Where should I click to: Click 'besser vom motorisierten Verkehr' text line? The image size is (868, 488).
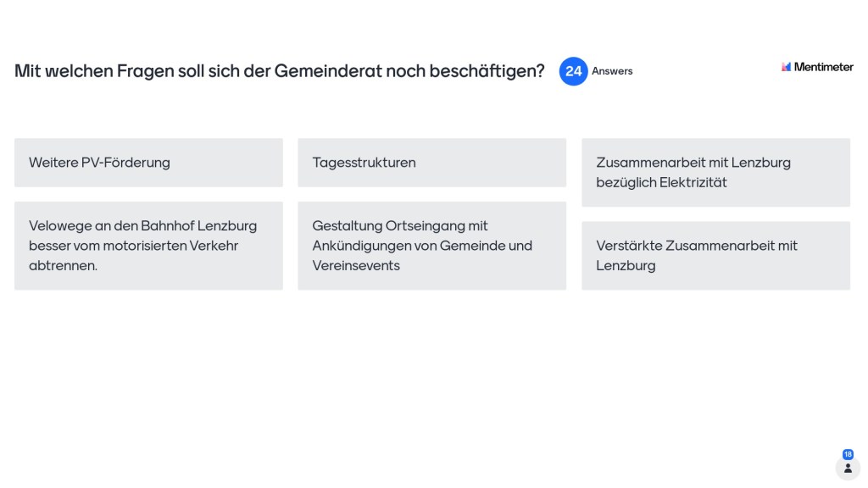pyautogui.click(x=134, y=246)
